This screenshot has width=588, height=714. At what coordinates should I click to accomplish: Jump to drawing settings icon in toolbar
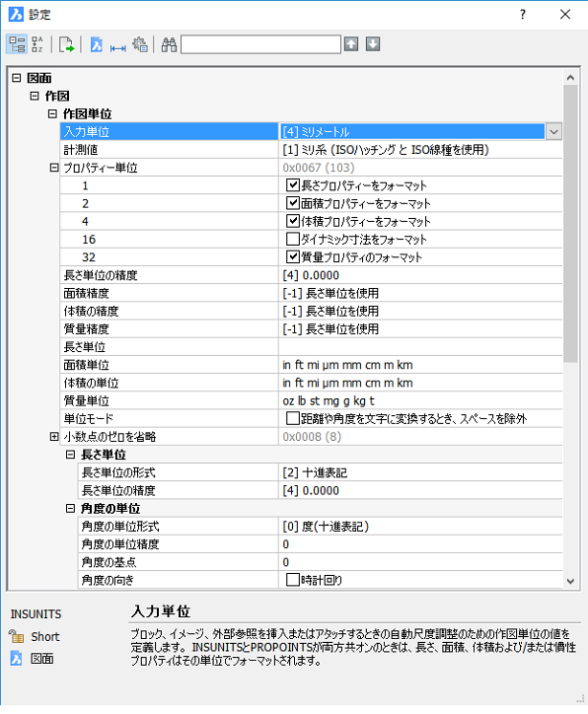(96, 44)
